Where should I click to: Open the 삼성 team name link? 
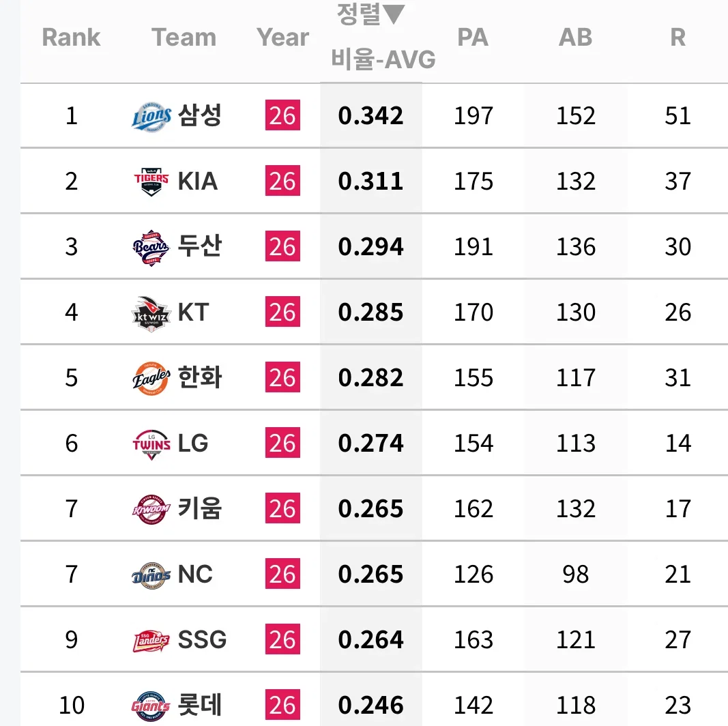coord(200,115)
